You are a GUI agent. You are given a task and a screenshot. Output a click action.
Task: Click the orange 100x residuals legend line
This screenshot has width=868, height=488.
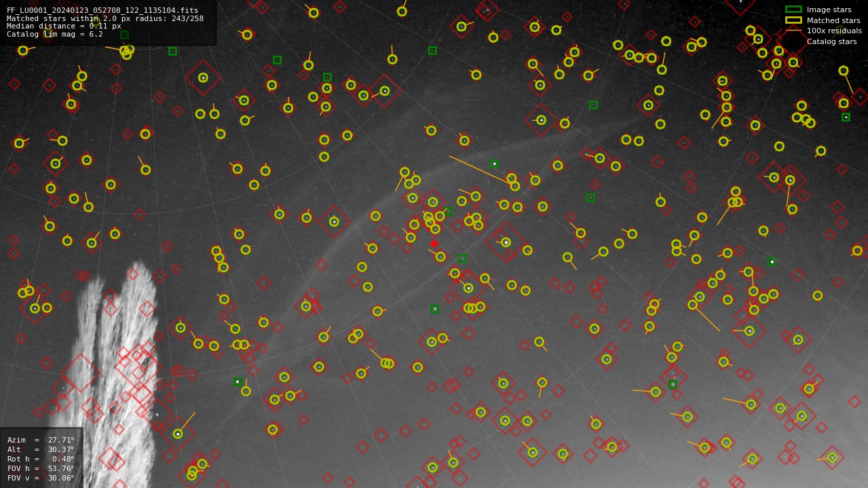click(793, 31)
